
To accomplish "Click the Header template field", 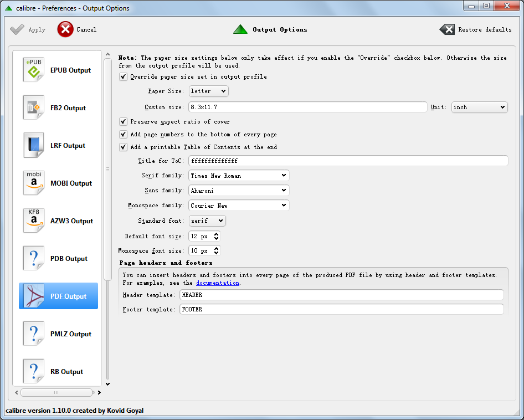I will (x=342, y=295).
